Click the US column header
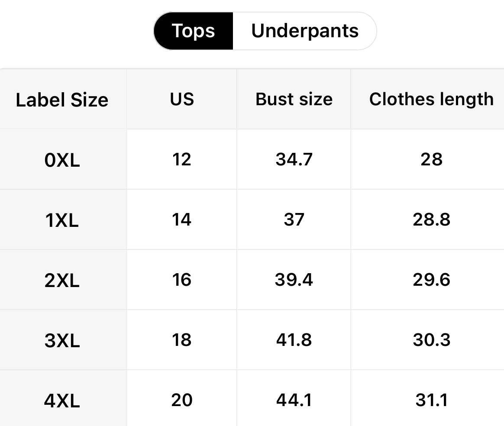The width and height of the screenshot is (504, 426). tap(182, 99)
